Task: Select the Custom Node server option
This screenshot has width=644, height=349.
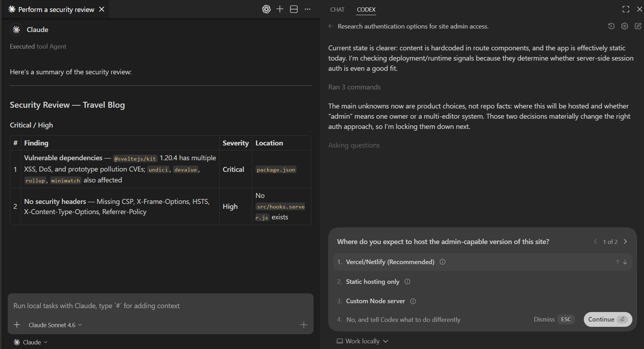Action: (x=375, y=301)
